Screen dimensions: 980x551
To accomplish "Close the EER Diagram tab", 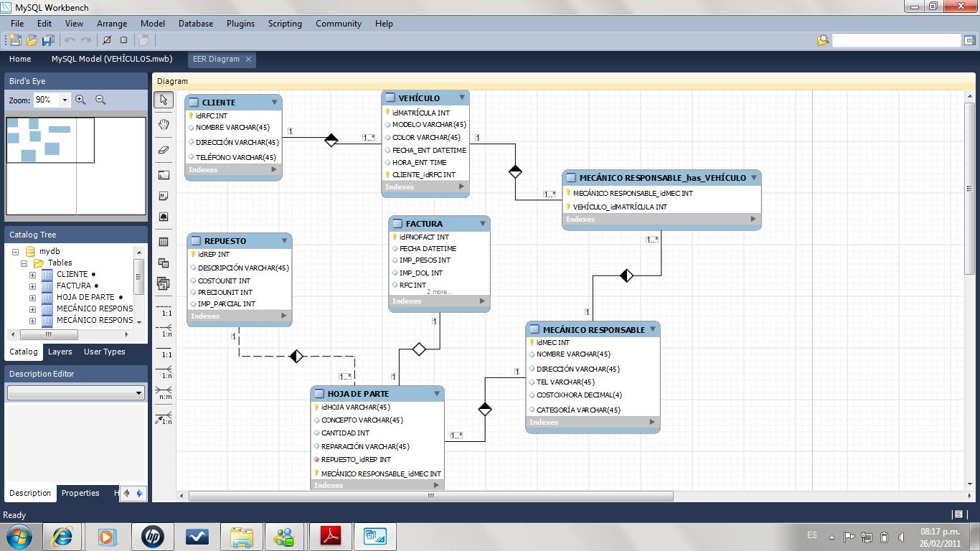I will coord(248,59).
